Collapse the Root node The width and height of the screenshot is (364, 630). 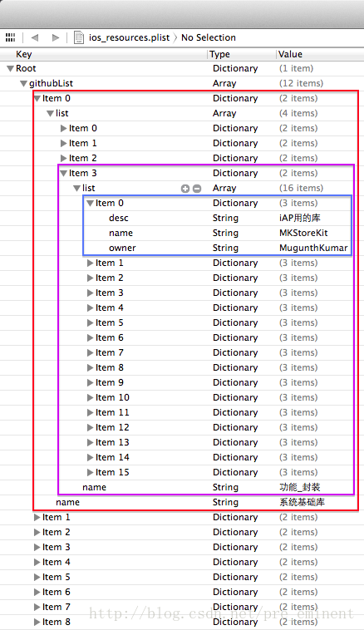click(10, 69)
